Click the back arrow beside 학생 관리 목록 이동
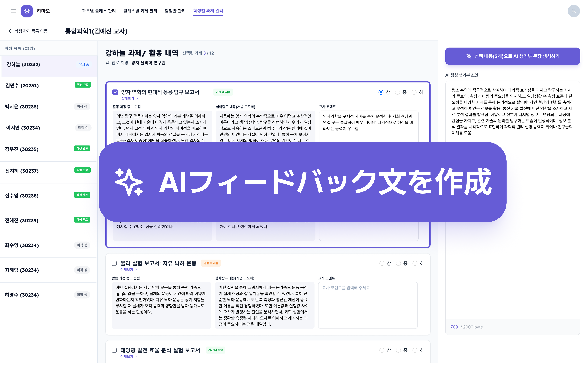The width and height of the screenshot is (588, 366). [10, 31]
